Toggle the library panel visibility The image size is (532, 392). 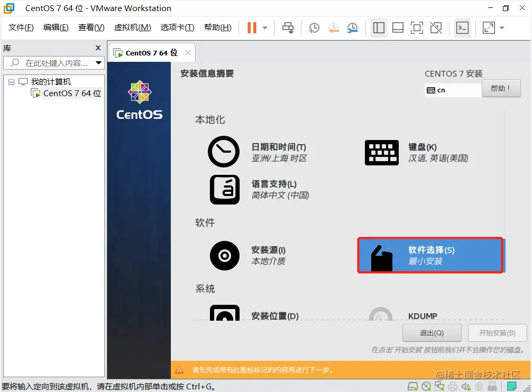point(379,27)
